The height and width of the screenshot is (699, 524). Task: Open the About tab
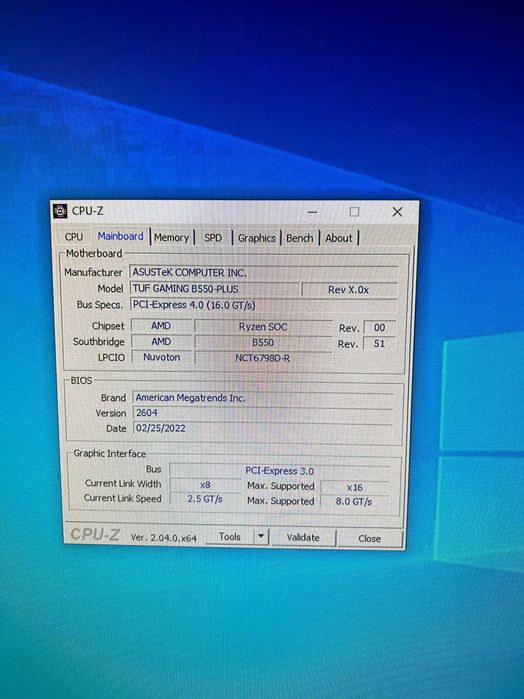(x=339, y=238)
